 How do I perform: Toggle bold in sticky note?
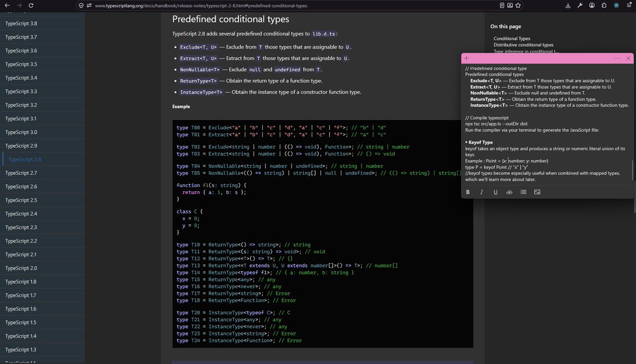click(468, 192)
